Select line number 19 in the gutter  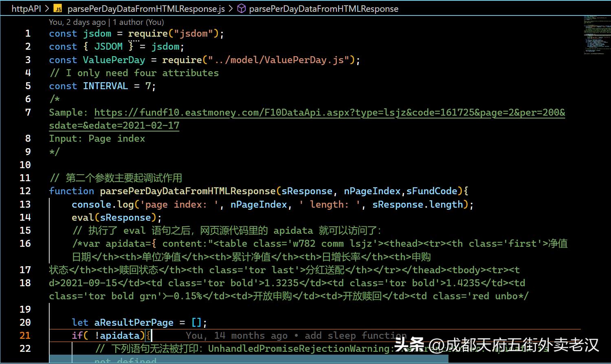[x=25, y=309]
